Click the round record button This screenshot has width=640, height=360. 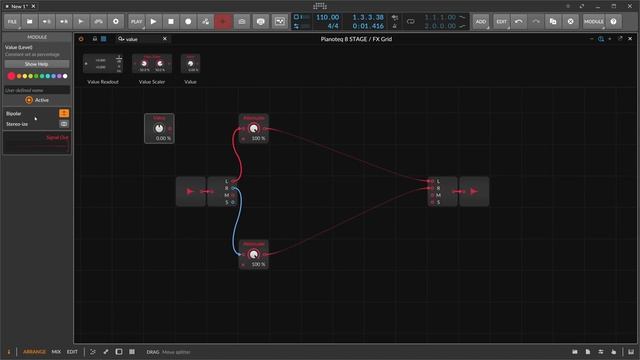pos(188,22)
